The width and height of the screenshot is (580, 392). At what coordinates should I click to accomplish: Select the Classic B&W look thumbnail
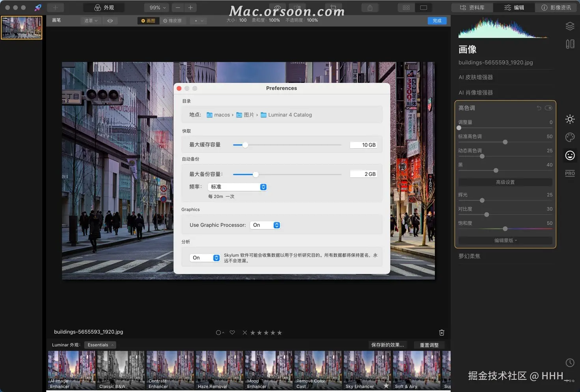[121, 370]
